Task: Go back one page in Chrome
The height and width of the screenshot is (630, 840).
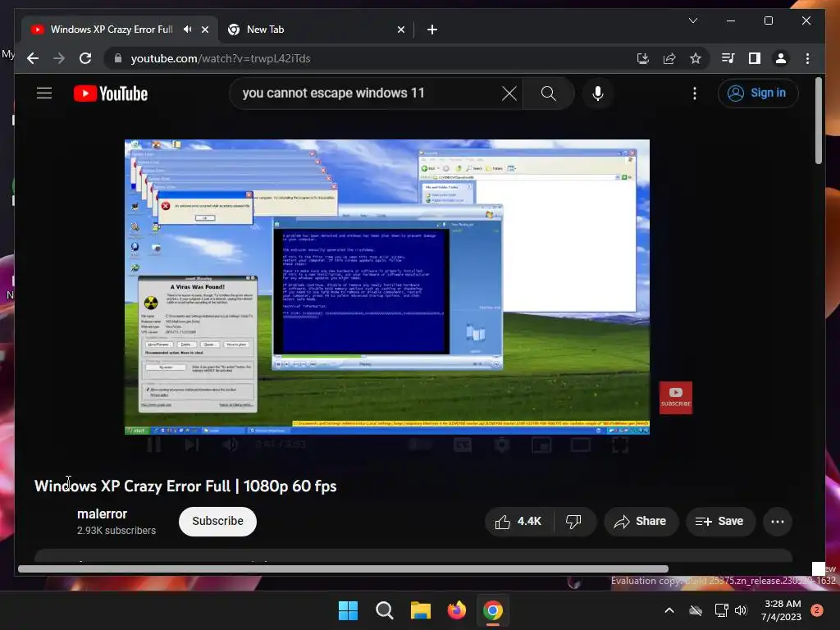Action: (x=33, y=58)
